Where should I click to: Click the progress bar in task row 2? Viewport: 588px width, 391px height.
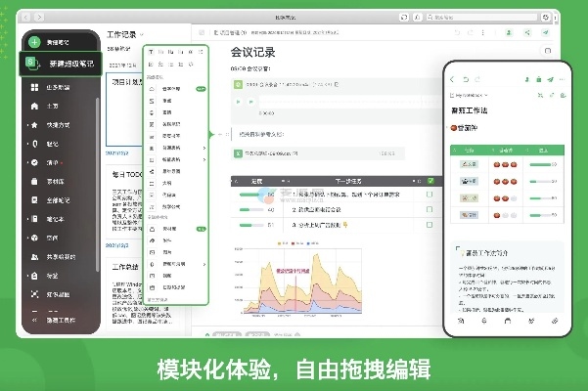point(251,210)
